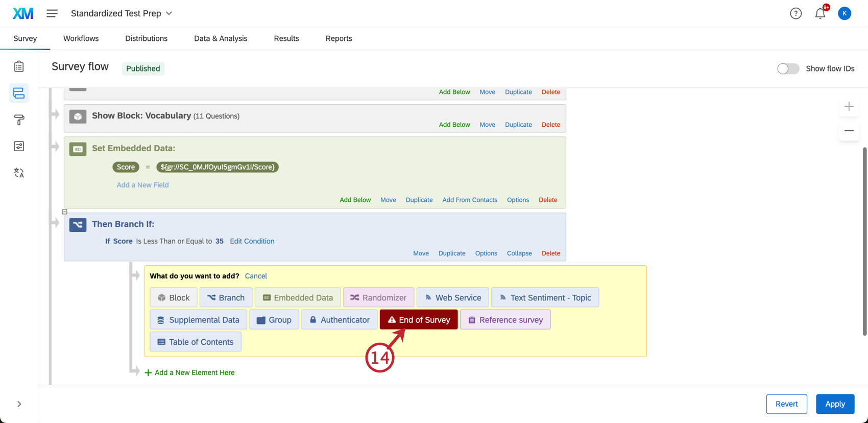Click the Edit Condition link
The width and height of the screenshot is (868, 423).
[x=252, y=241]
